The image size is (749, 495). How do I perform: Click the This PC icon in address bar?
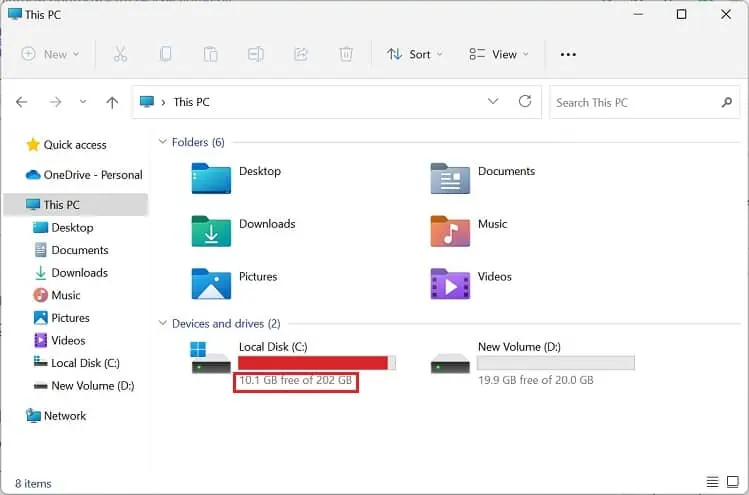click(x=147, y=101)
